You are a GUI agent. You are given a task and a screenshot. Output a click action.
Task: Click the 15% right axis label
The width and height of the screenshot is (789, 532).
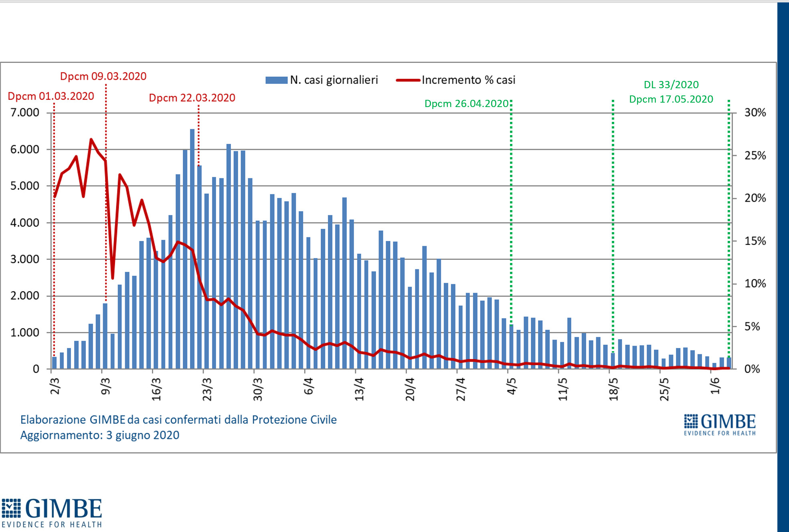click(x=755, y=241)
